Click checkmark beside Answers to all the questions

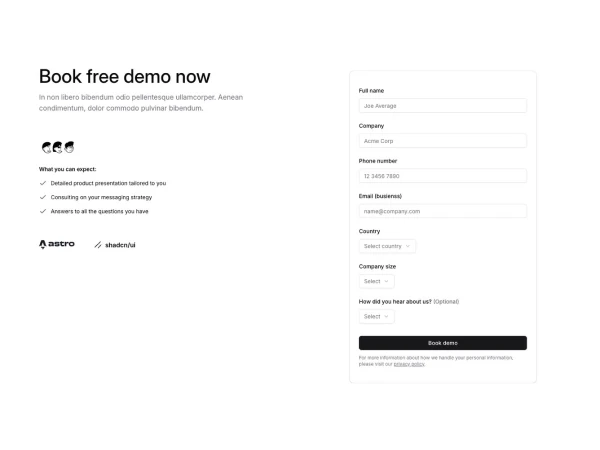coord(43,211)
